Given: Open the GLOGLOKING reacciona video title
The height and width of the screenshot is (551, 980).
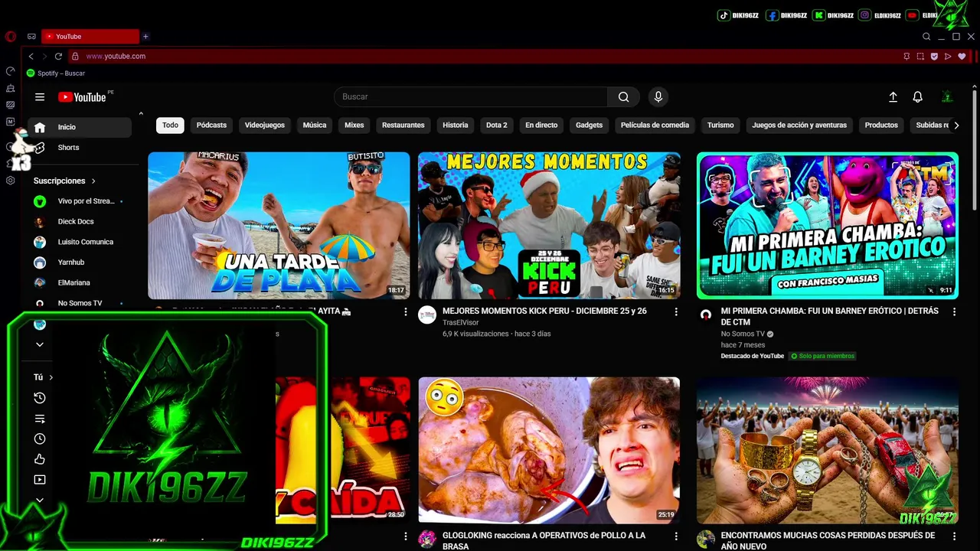Looking at the screenshot, I should click(544, 541).
